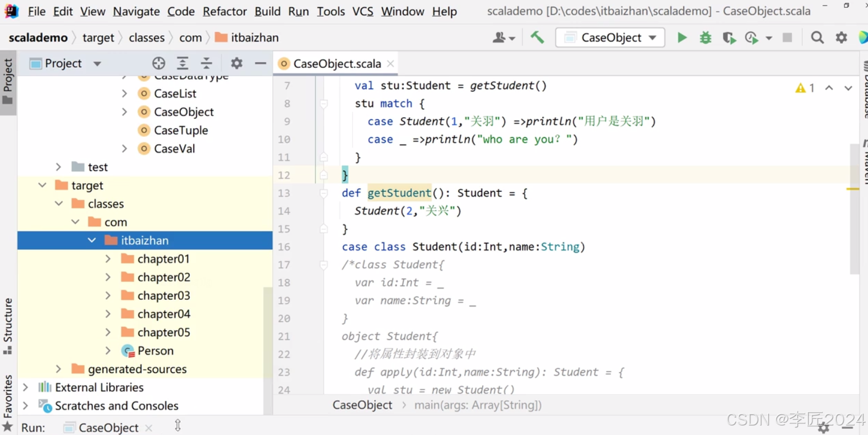Open the Project tool window stripe
The image size is (868, 435).
(8, 82)
